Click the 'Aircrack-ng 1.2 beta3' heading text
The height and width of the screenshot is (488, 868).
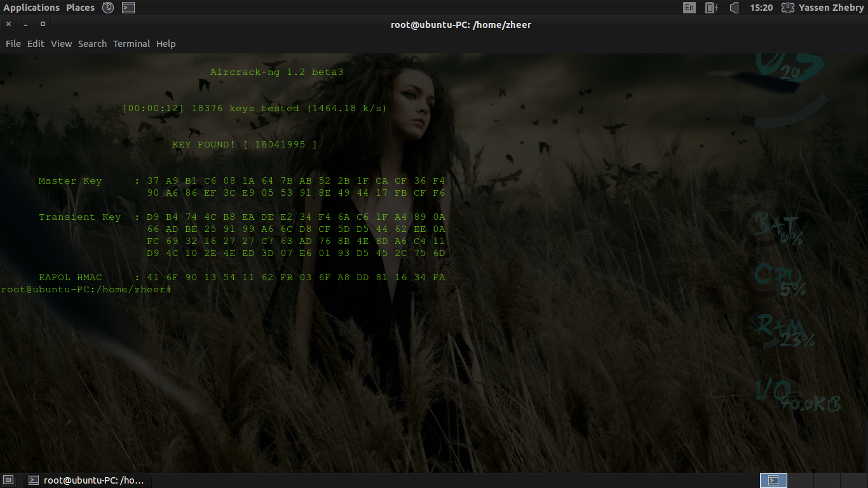point(276,72)
